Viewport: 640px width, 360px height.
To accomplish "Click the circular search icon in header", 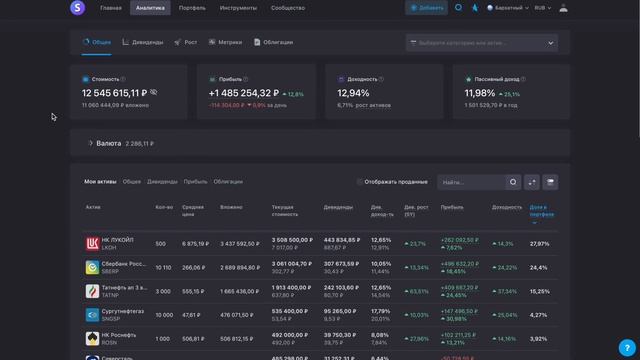I will tap(458, 7).
